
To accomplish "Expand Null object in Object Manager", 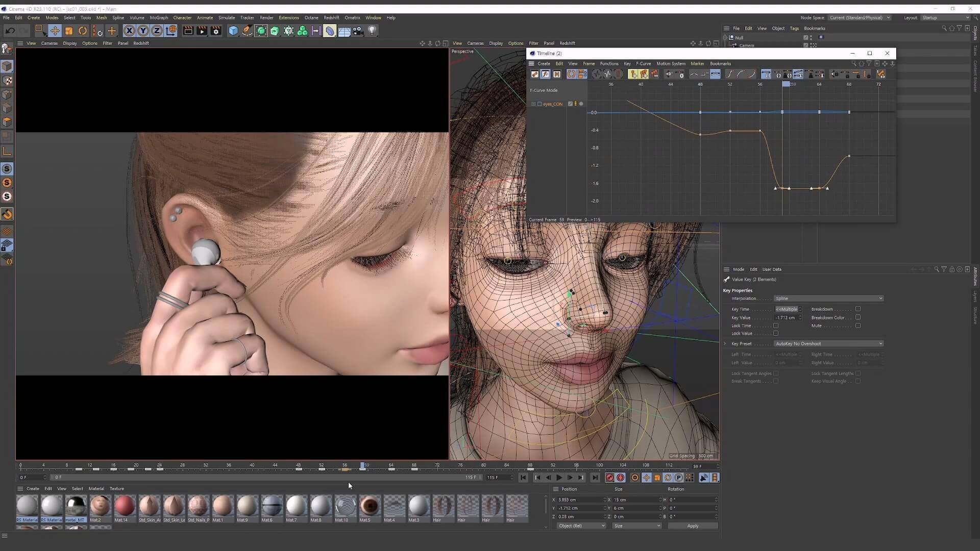I will tap(725, 38).
